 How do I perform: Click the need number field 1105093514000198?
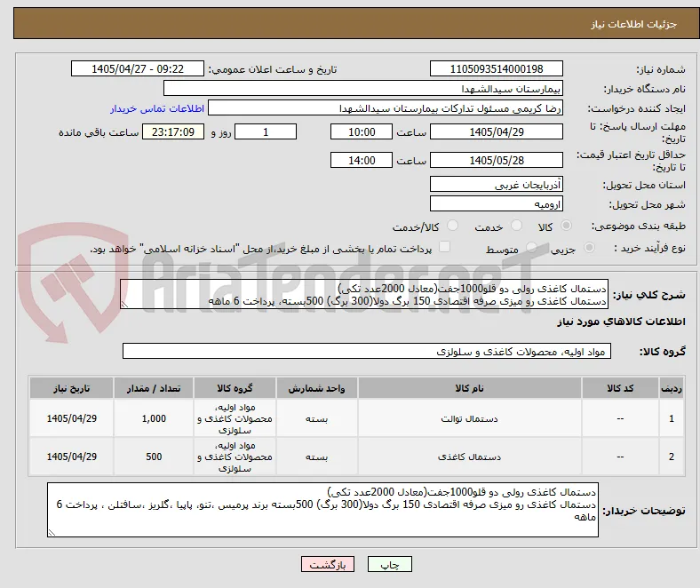tap(497, 68)
